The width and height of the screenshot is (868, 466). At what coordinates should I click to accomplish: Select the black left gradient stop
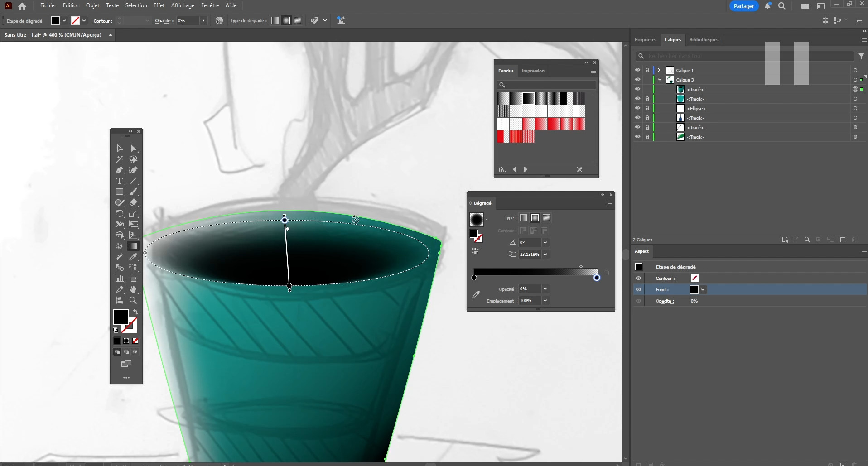point(474,278)
